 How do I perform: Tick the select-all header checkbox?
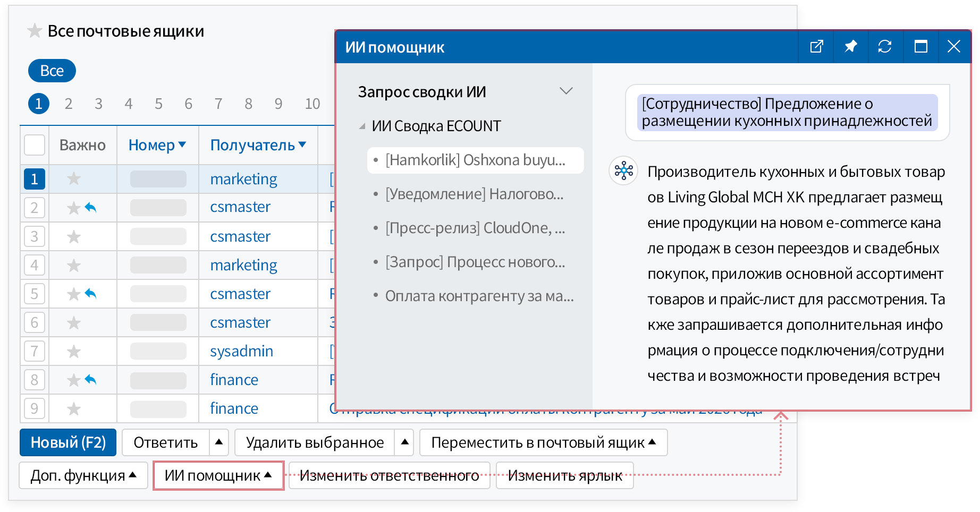[35, 145]
